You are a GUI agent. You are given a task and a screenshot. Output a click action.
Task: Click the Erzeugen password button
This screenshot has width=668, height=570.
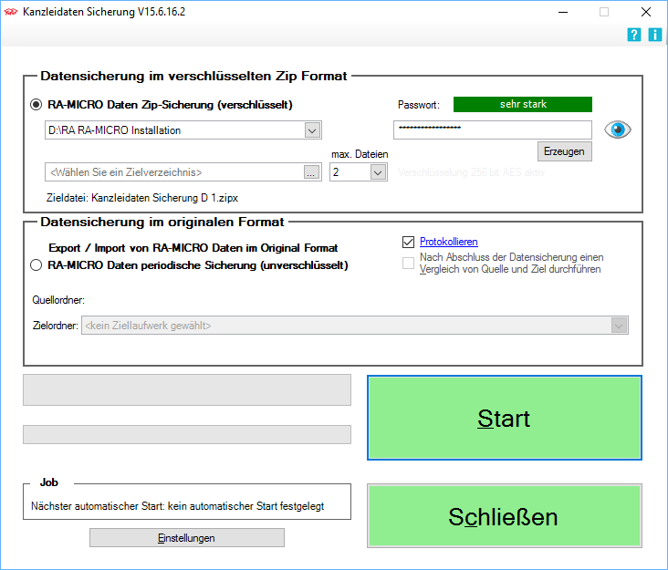tap(564, 151)
